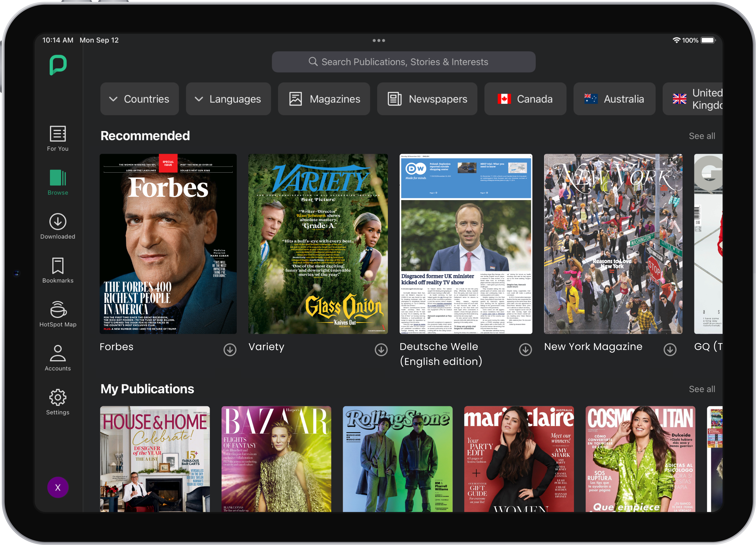Expand the Countries dropdown
The image size is (756, 545).
pyautogui.click(x=139, y=99)
